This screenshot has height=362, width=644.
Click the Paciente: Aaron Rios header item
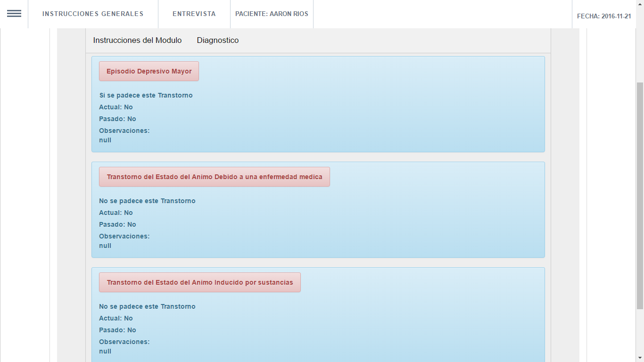272,14
